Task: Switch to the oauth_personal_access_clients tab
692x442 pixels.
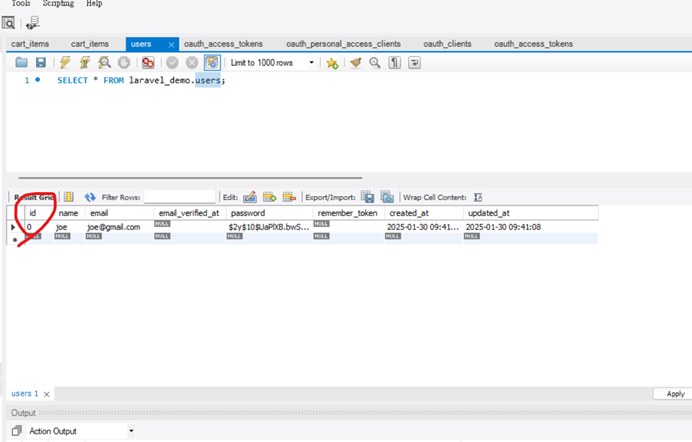Action: pyautogui.click(x=343, y=44)
